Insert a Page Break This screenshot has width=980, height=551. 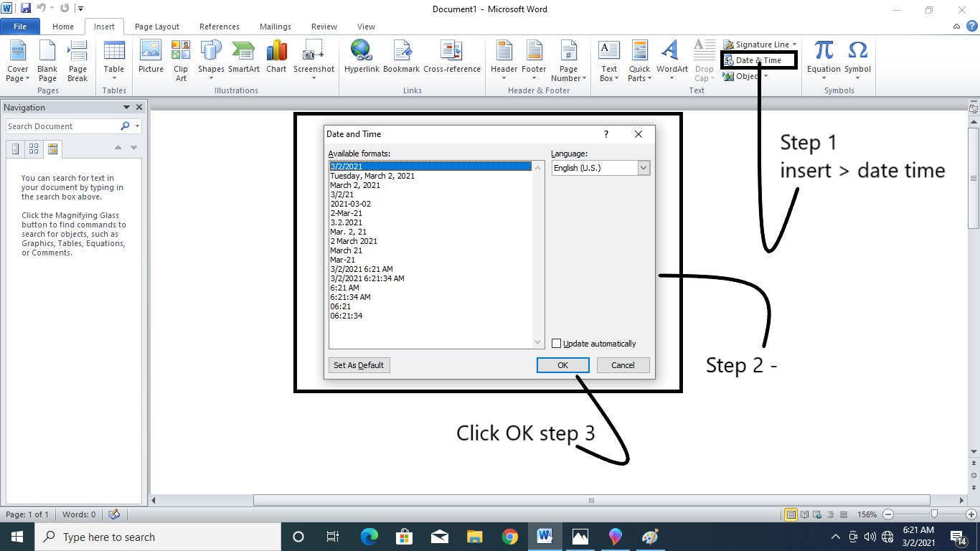click(x=77, y=62)
